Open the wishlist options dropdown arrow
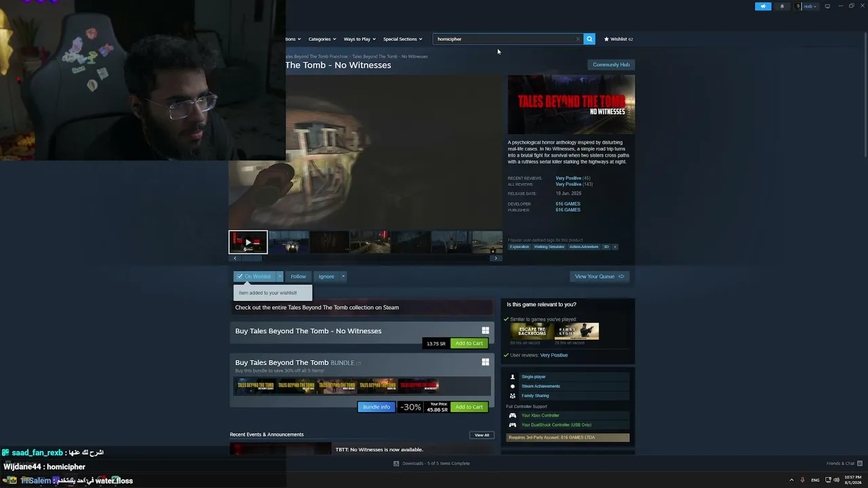The height and width of the screenshot is (488, 868). coord(279,277)
